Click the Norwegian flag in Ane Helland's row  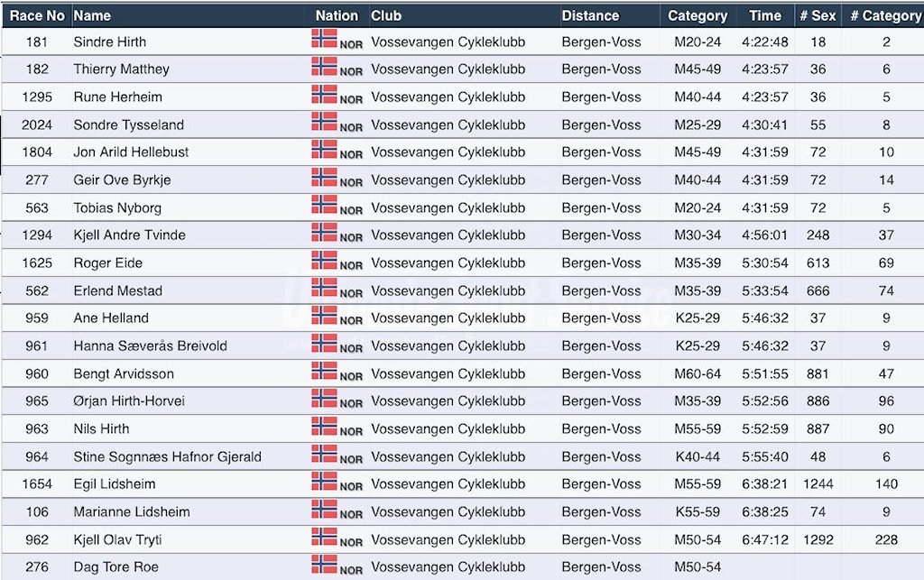pos(324,315)
